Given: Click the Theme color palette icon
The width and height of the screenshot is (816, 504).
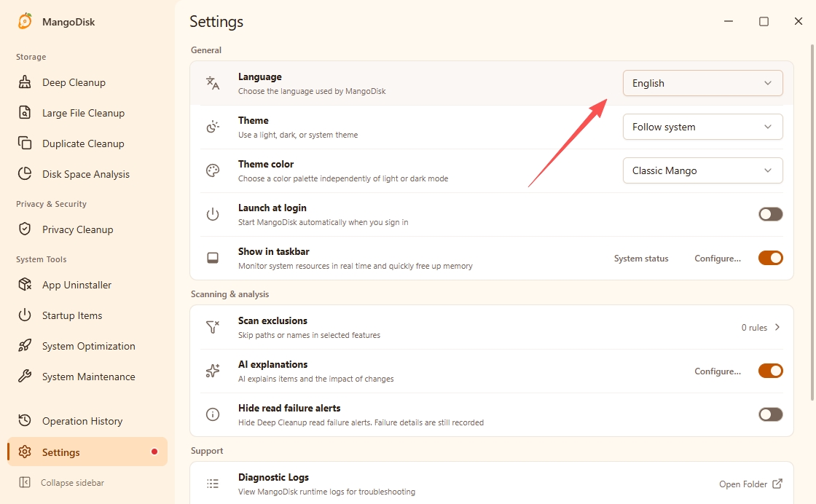Looking at the screenshot, I should [x=213, y=170].
